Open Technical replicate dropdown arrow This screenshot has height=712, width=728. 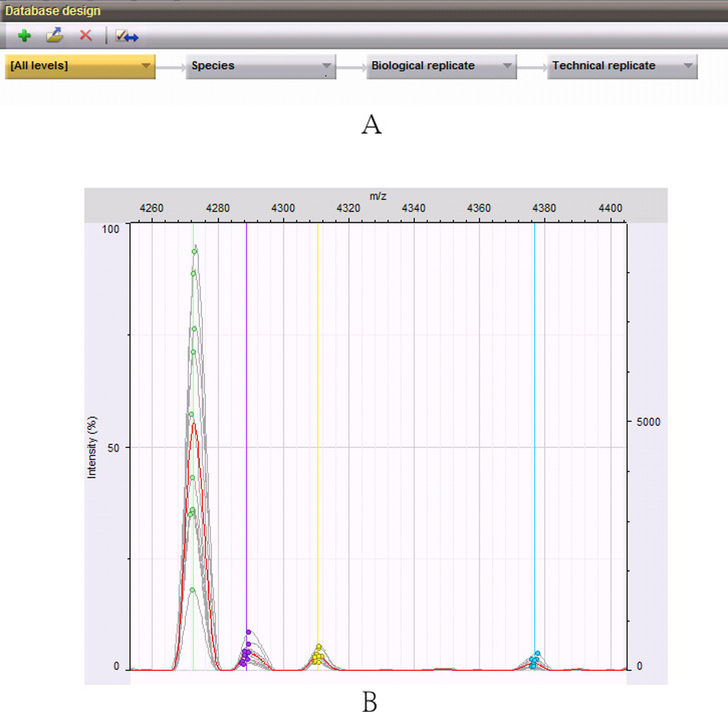[688, 66]
